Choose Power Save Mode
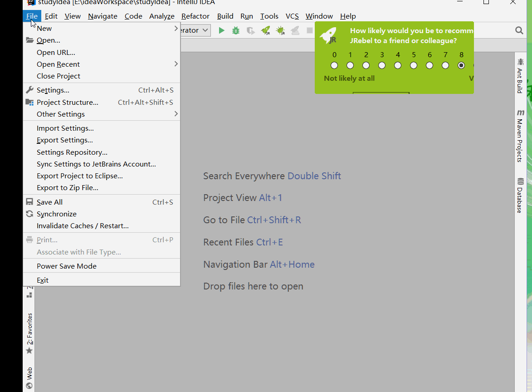 pyautogui.click(x=102, y=266)
